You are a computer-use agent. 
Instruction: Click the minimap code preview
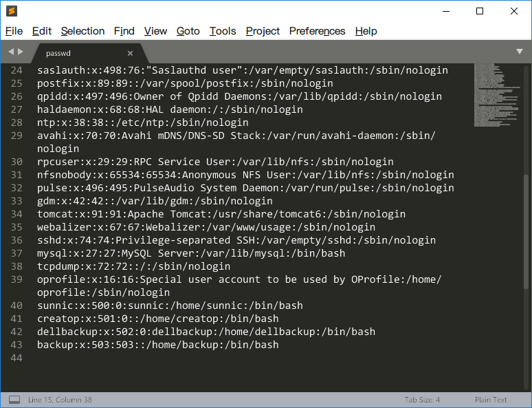tap(496, 95)
